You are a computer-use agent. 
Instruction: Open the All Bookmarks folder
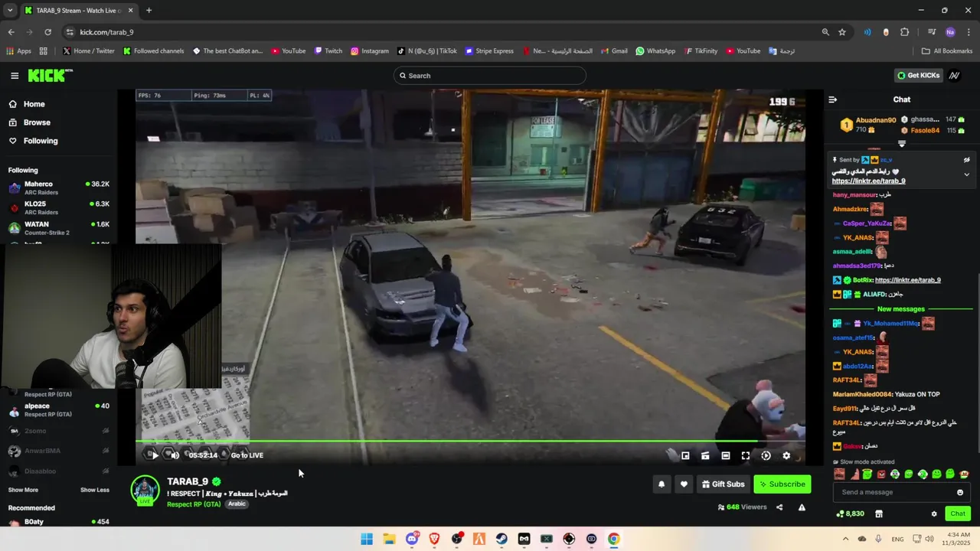pos(947,51)
